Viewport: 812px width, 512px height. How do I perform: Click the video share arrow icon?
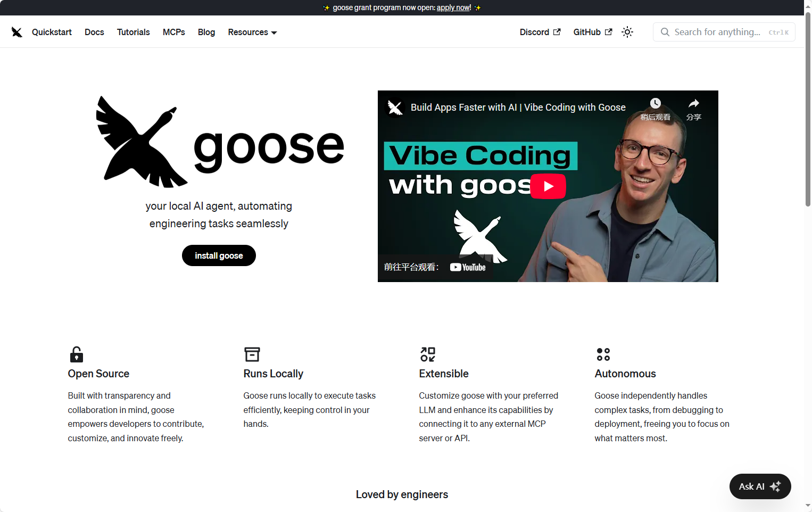click(694, 103)
